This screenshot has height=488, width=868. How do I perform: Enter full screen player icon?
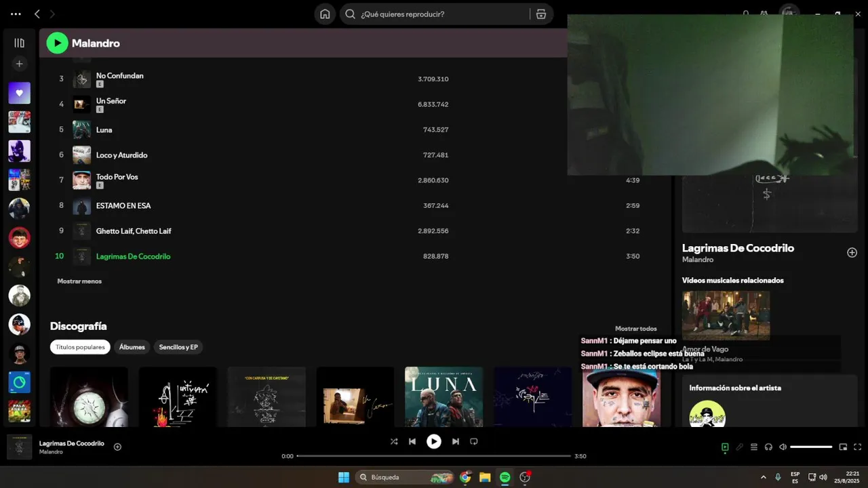click(858, 447)
